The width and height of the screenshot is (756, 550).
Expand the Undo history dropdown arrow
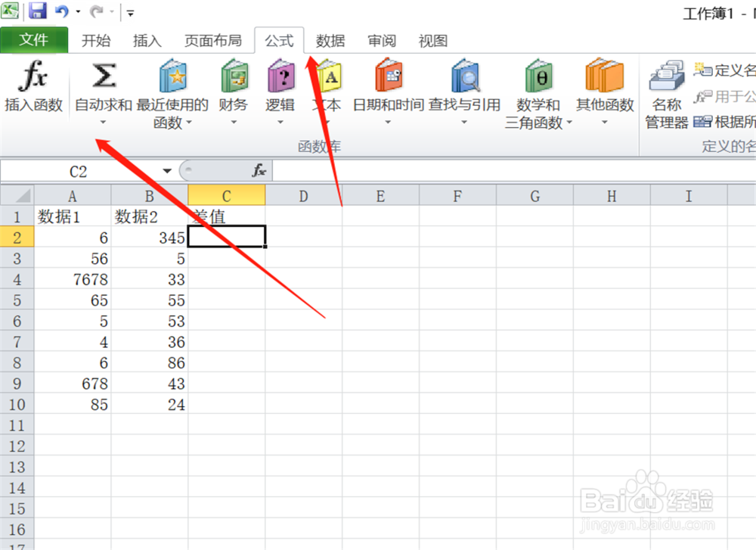pyautogui.click(x=78, y=11)
